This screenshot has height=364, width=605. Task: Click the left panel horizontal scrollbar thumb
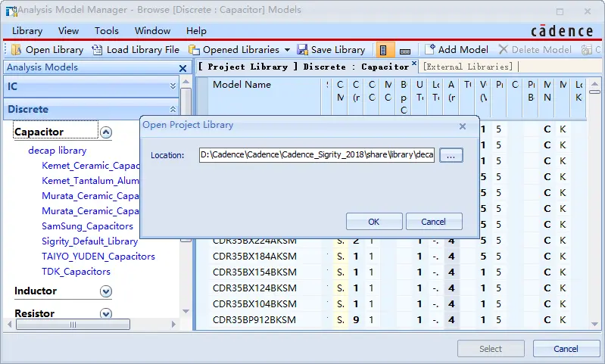[x=73, y=325]
